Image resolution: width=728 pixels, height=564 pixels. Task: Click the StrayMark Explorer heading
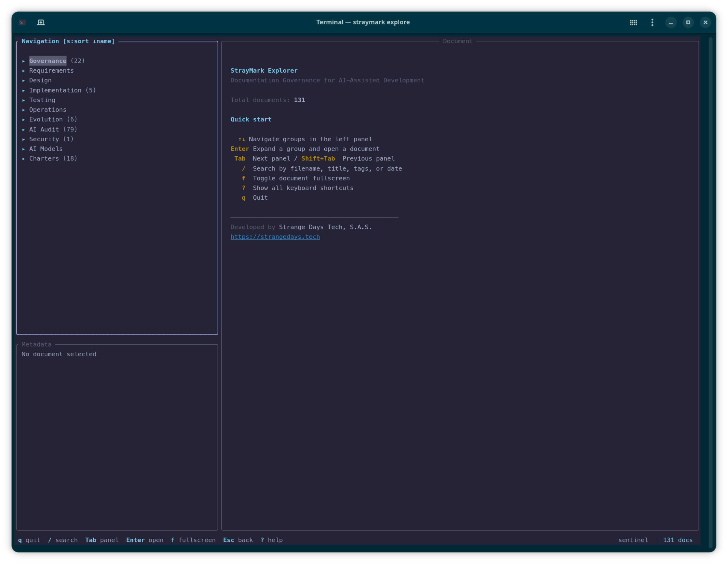point(264,71)
